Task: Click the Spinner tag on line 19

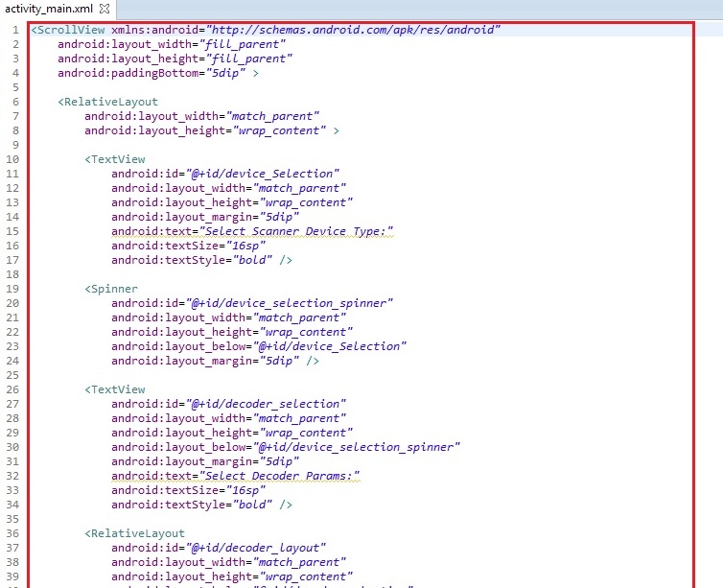Action: tap(113, 289)
